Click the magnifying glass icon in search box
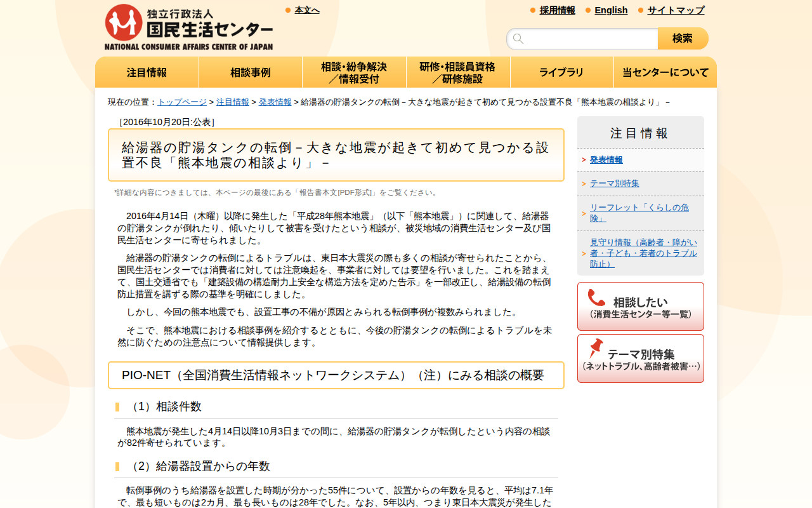 pos(517,39)
